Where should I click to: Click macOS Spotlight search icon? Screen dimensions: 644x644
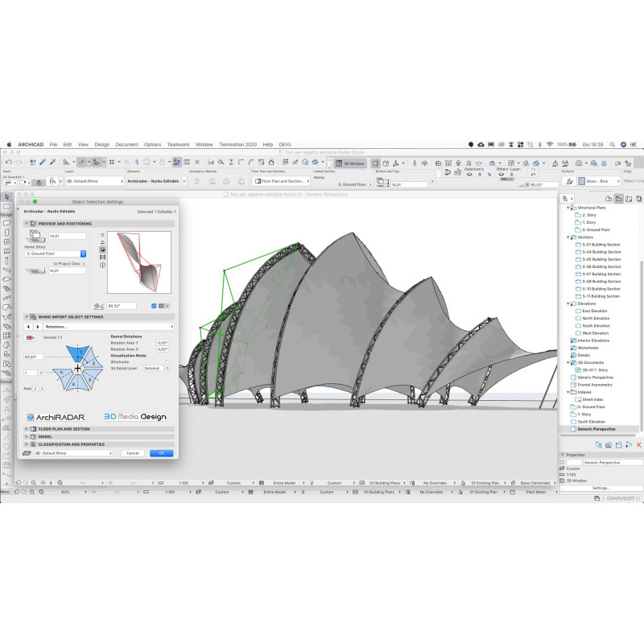tap(611, 145)
